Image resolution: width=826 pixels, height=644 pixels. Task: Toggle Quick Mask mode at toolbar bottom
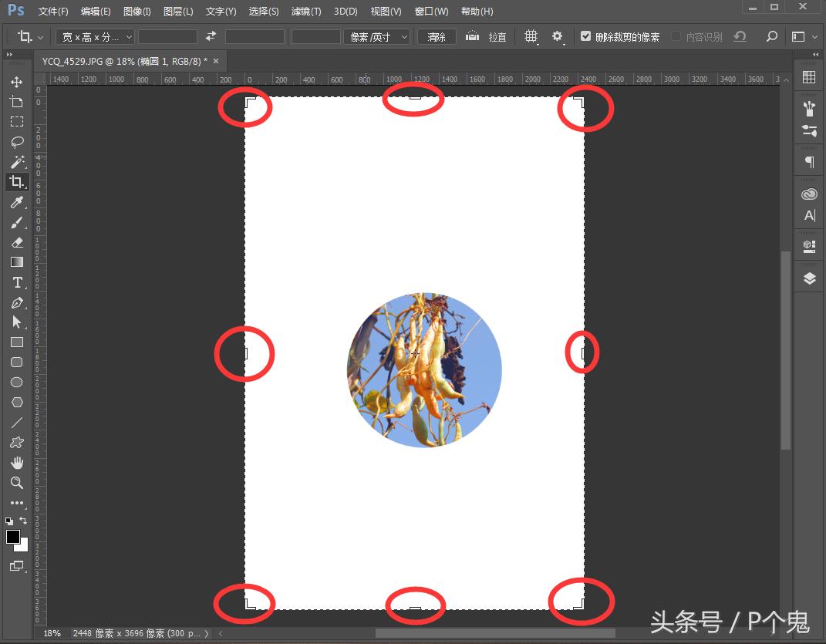[x=17, y=566]
